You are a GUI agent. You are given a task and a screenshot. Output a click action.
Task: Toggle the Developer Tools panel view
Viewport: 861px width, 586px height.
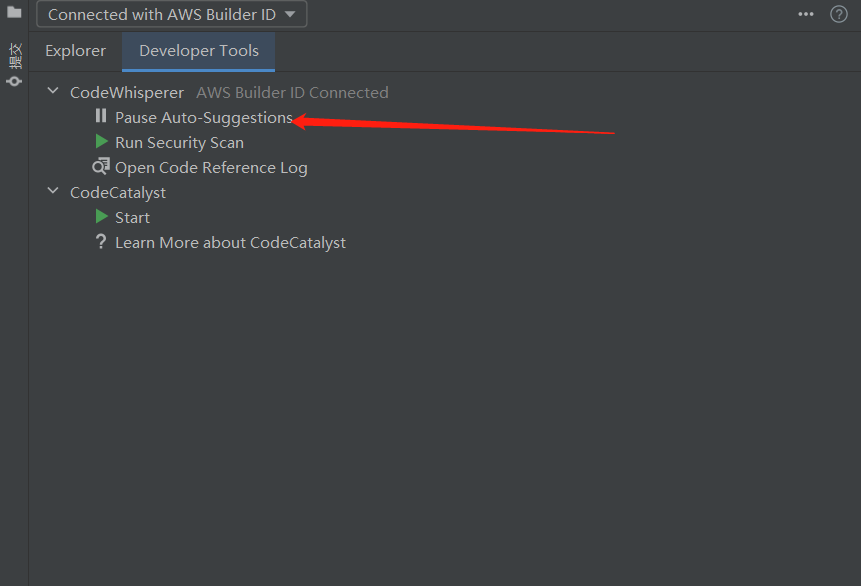(197, 50)
